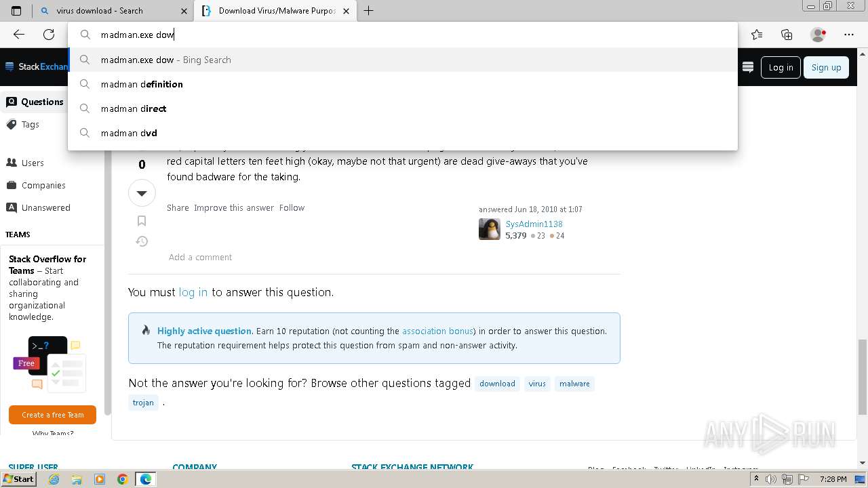Show answer activity history icon
Viewport: 868px width, 488px height.
click(142, 241)
